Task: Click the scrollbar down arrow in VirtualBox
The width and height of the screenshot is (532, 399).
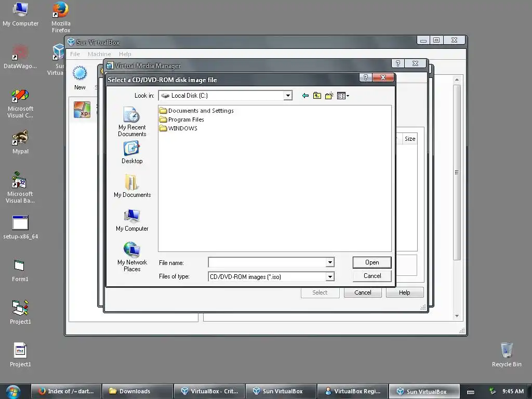Action: point(457,316)
